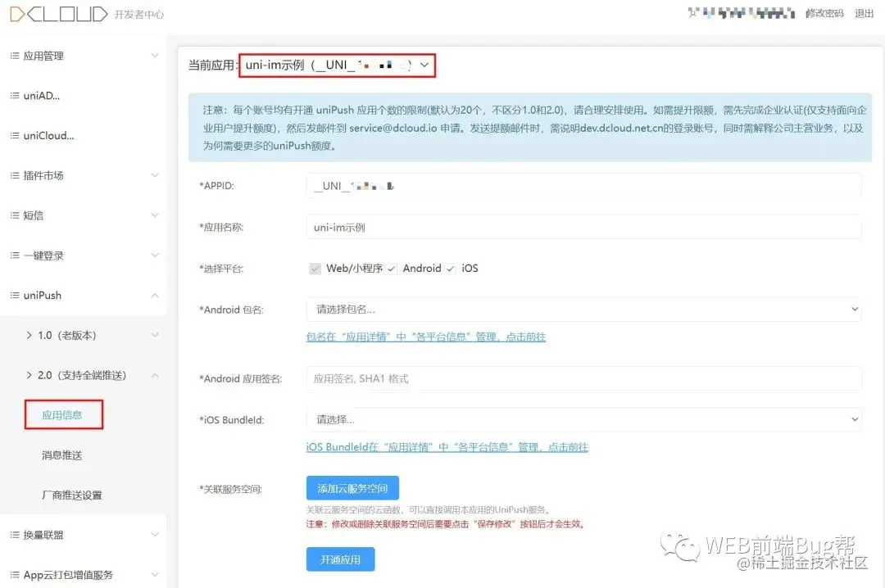The height and width of the screenshot is (588, 885).
Task: Expand the App云打包增值服务 menu chevron
Action: (155, 574)
